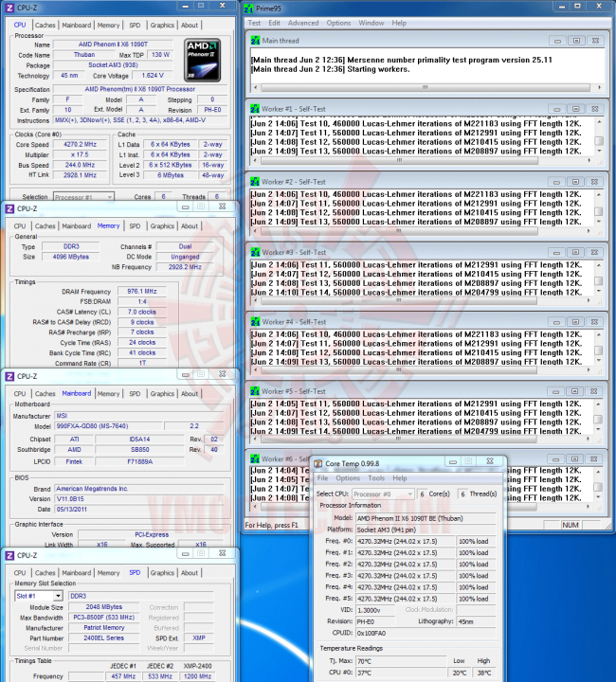The width and height of the screenshot is (616, 682).
Task: Click the CPU-Z icon in the top CPU window
Action: point(9,8)
